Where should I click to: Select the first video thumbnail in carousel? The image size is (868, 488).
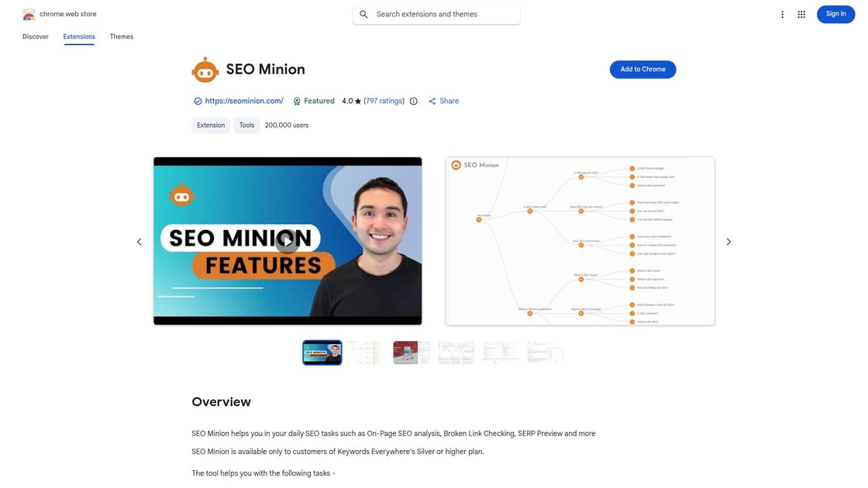pos(322,352)
